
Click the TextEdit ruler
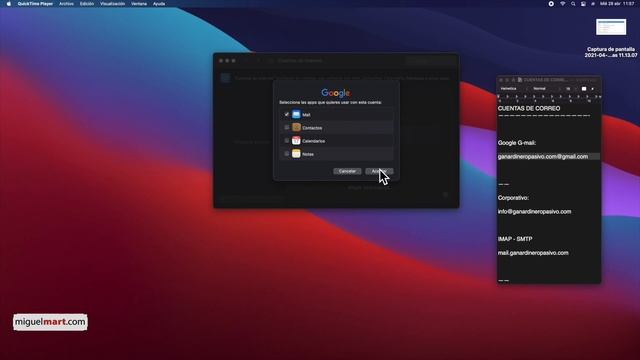pyautogui.click(x=549, y=98)
